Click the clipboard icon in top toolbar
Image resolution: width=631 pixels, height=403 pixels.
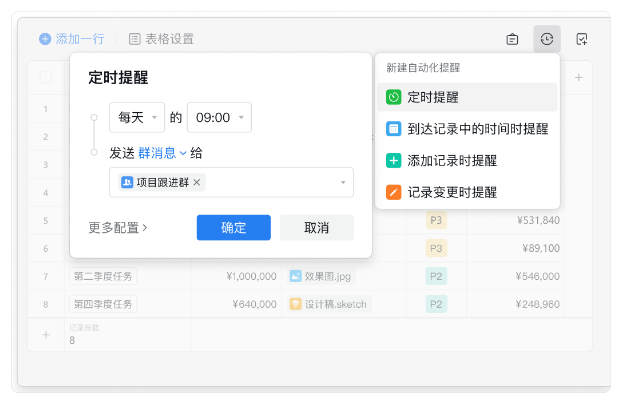pyautogui.click(x=512, y=39)
